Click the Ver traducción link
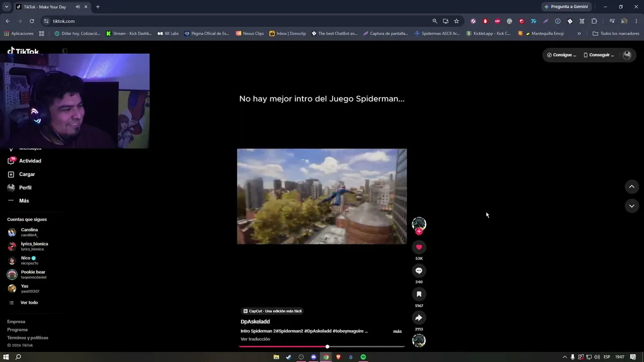The image size is (644, 362). (255, 339)
